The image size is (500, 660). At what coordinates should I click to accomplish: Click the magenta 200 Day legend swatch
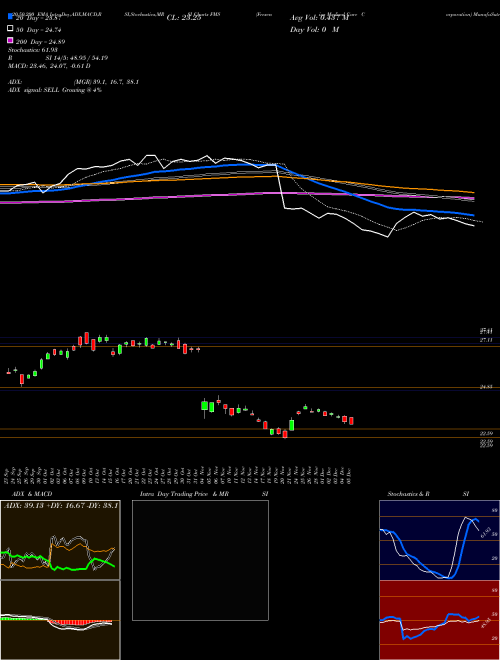pyautogui.click(x=11, y=40)
